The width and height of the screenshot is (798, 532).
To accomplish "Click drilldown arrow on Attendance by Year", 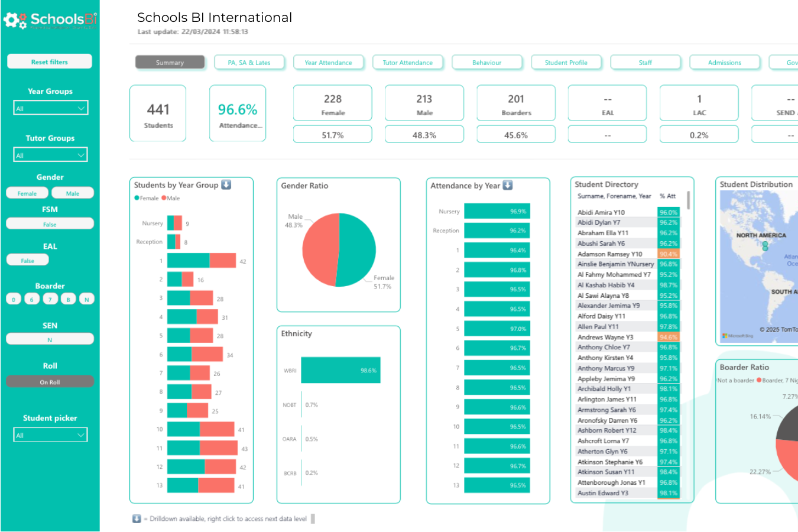I will point(507,185).
